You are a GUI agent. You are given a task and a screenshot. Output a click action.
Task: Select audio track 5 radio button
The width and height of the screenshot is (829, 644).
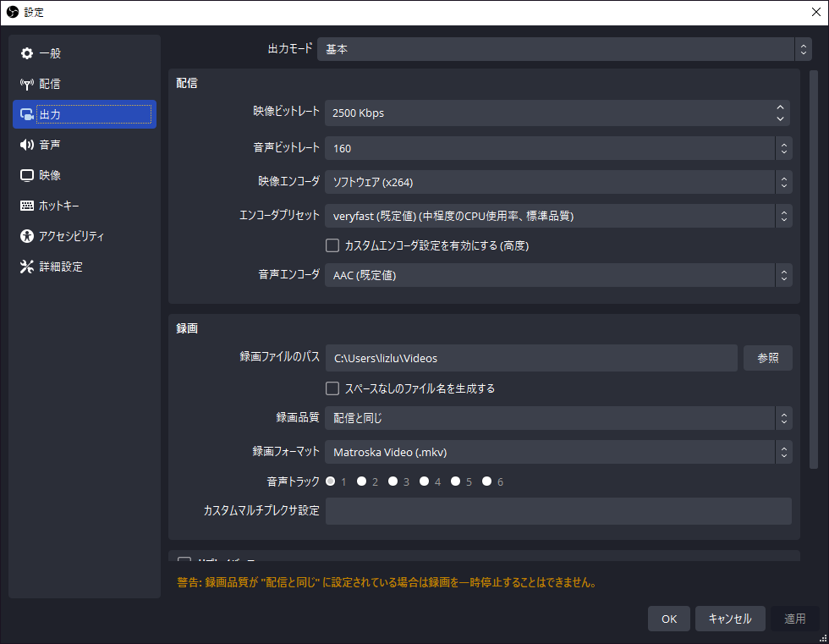(x=455, y=482)
